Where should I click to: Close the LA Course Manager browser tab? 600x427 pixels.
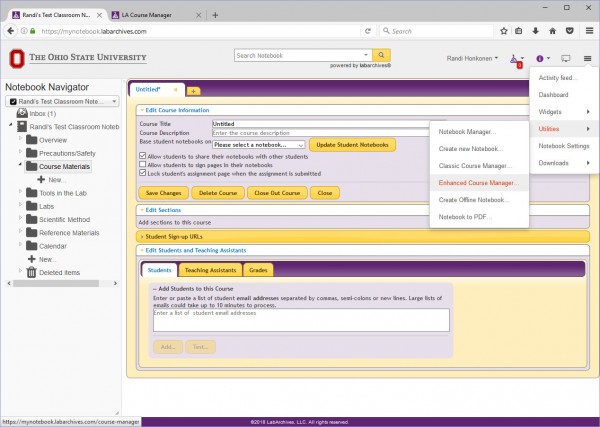click(x=199, y=15)
